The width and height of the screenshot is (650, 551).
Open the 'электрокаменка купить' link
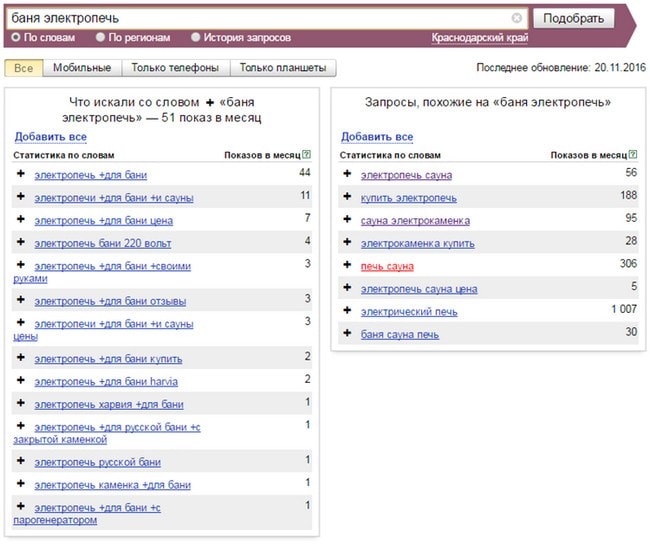[x=417, y=243]
